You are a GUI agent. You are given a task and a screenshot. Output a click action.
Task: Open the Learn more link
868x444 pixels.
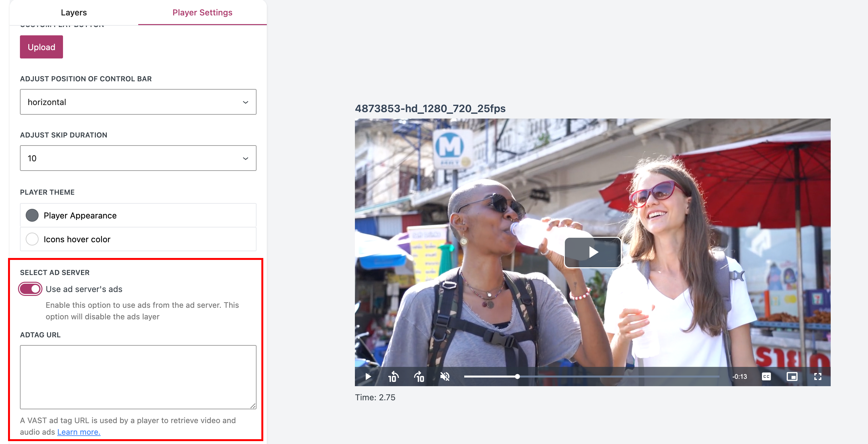79,432
